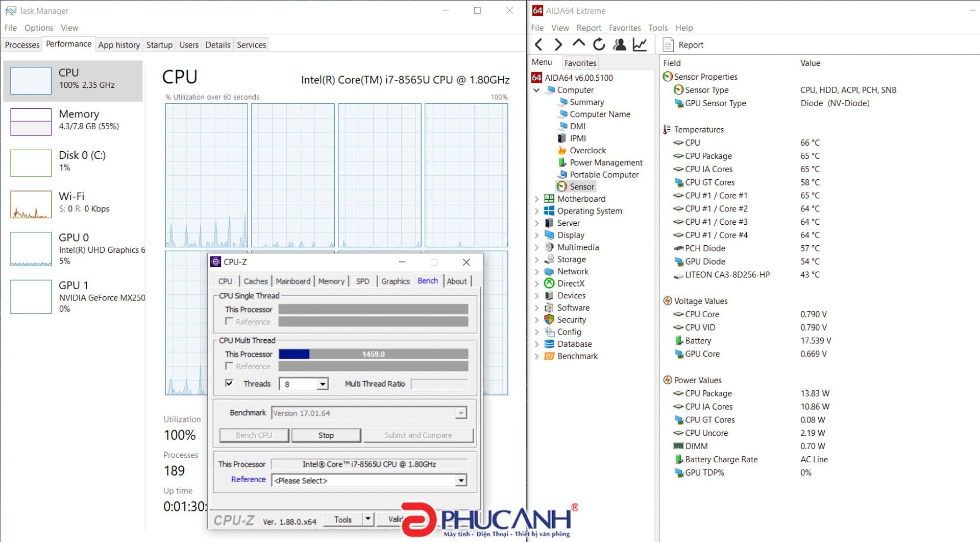Click the Security shield icon in tree

pyautogui.click(x=549, y=320)
